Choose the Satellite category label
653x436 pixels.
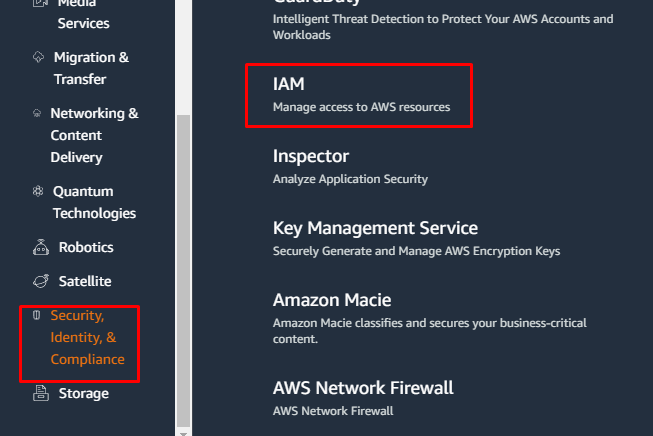(85, 282)
